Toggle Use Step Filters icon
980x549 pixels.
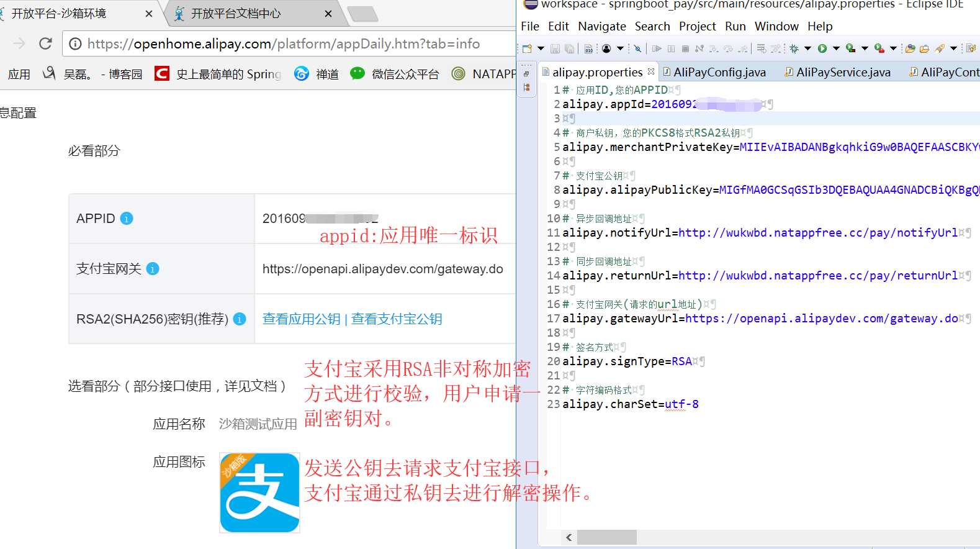(776, 48)
